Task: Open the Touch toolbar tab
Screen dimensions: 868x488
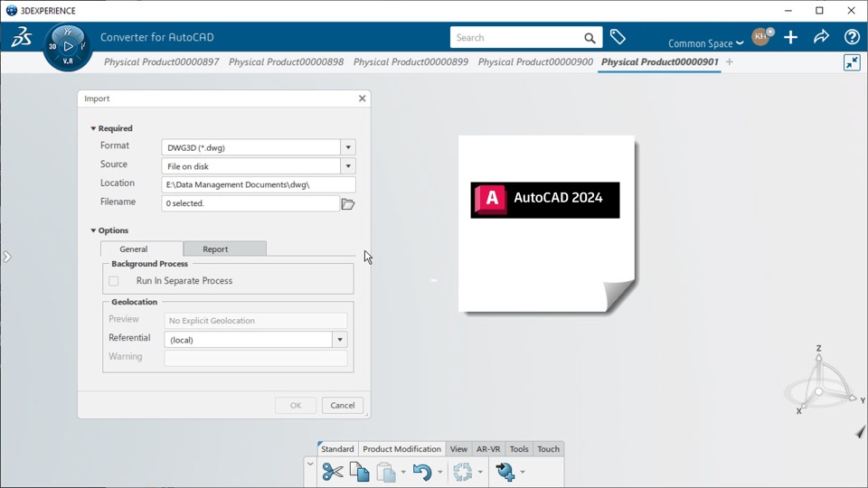Action: point(548,449)
